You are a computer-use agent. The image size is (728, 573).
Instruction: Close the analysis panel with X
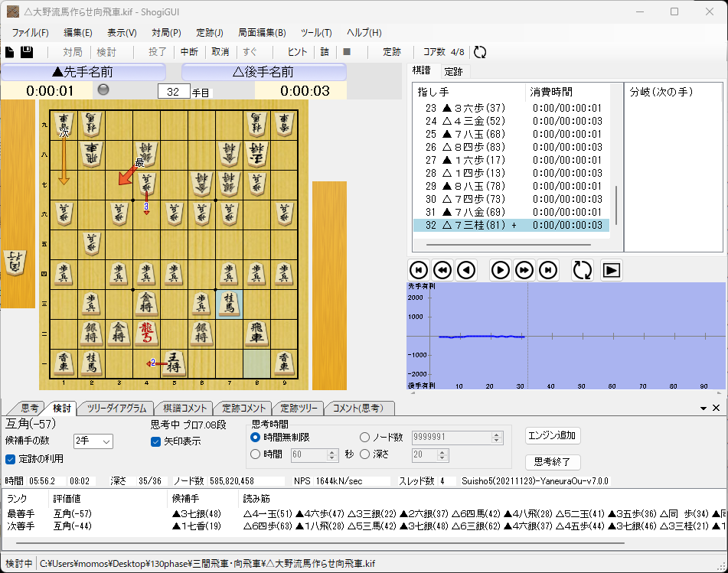click(x=716, y=408)
